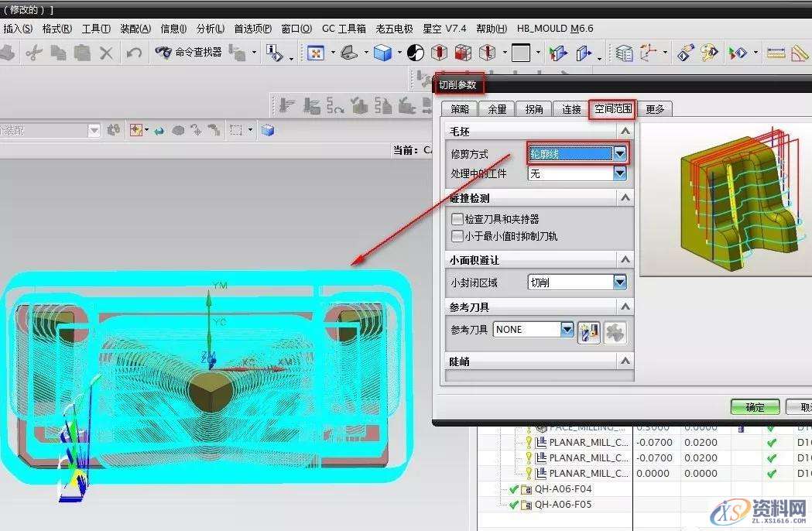Open the 命令查找器 (Command Finder)
The width and height of the screenshot is (812, 531).
tap(188, 53)
